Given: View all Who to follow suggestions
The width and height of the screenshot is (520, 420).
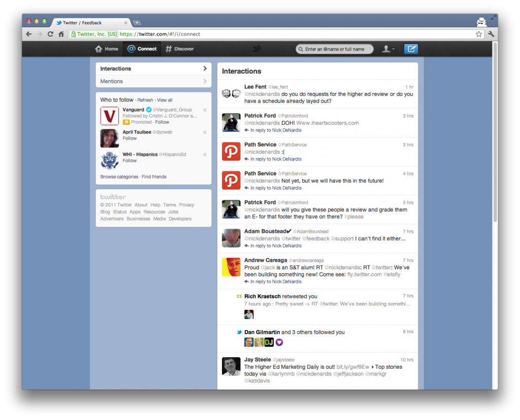Looking at the screenshot, I should tap(165, 100).
